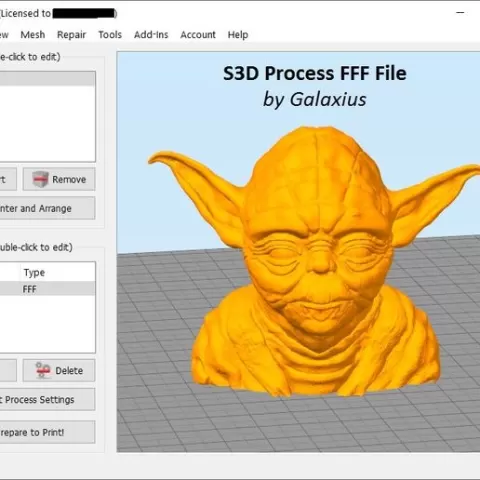480x480 pixels.
Task: Click Center and Arrange button
Action: pos(47,208)
